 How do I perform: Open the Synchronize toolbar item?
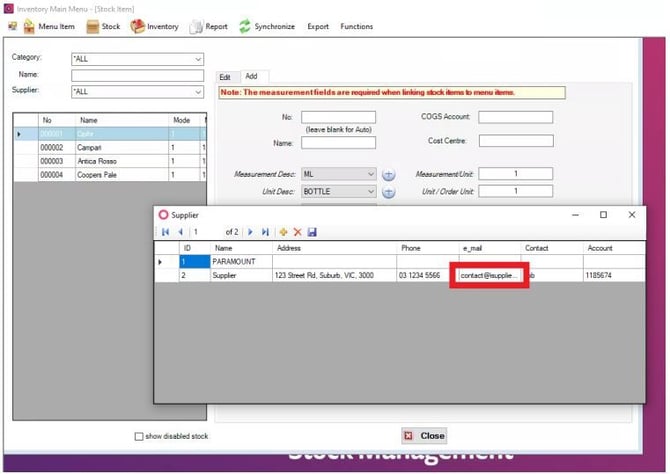click(x=267, y=26)
